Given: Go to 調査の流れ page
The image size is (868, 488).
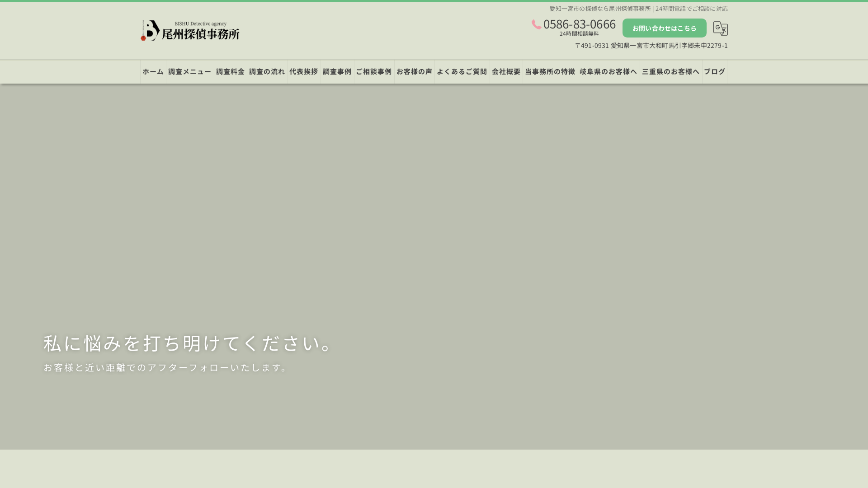Looking at the screenshot, I should tap(267, 72).
